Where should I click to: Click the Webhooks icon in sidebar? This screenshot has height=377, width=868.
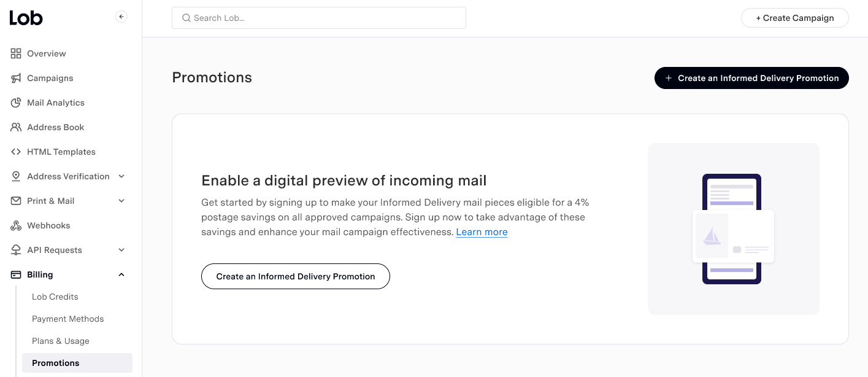click(16, 225)
